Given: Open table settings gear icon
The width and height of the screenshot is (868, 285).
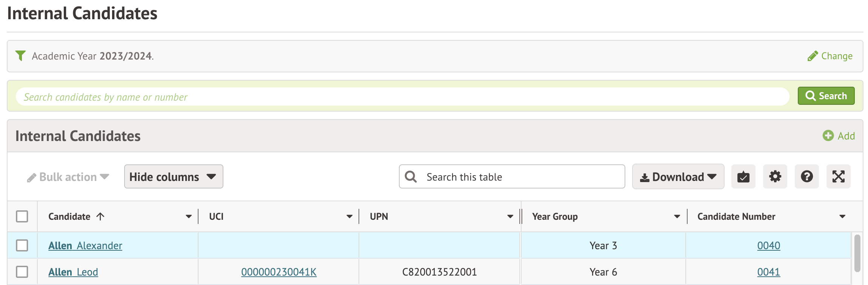Looking at the screenshot, I should 775,176.
